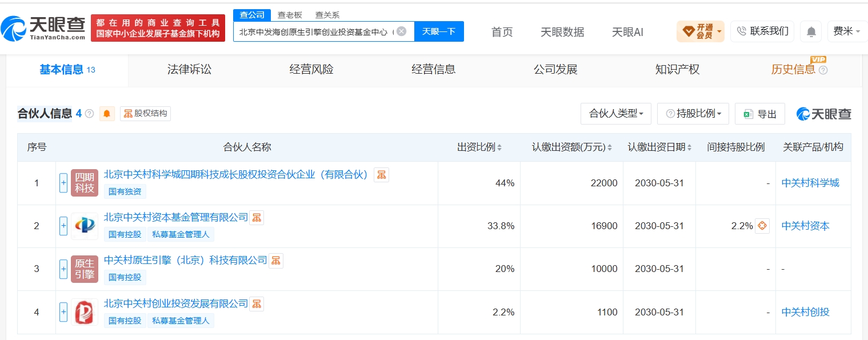This screenshot has height=340, width=868.
Task: Click the red 国家中小企业发展子基金旗下机构 banner
Action: (158, 28)
